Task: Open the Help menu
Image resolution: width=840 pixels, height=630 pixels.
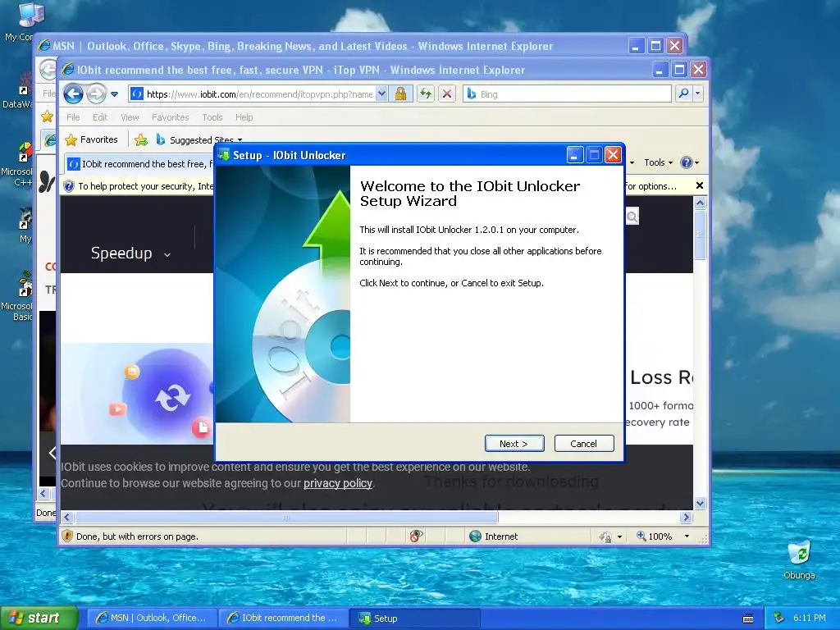Action: pos(244,117)
